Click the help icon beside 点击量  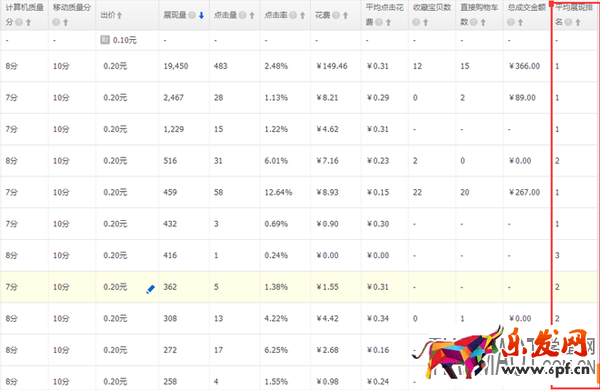pyautogui.click(x=243, y=15)
